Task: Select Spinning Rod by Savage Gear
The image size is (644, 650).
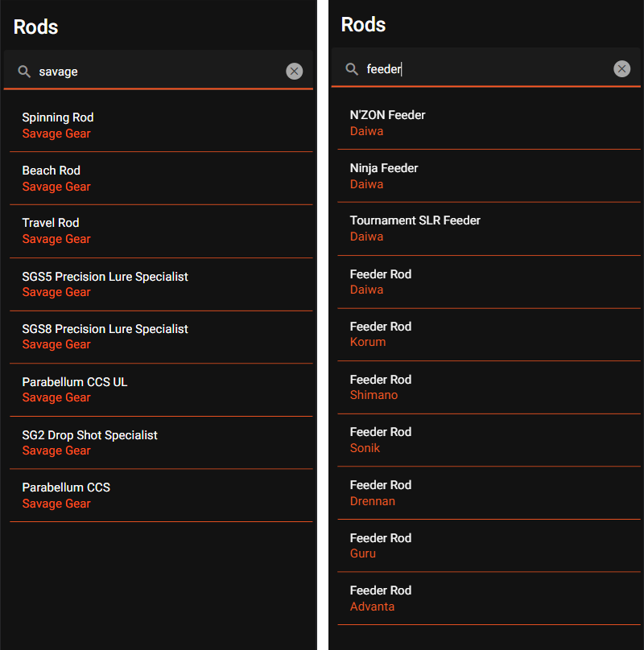Action: pos(161,125)
